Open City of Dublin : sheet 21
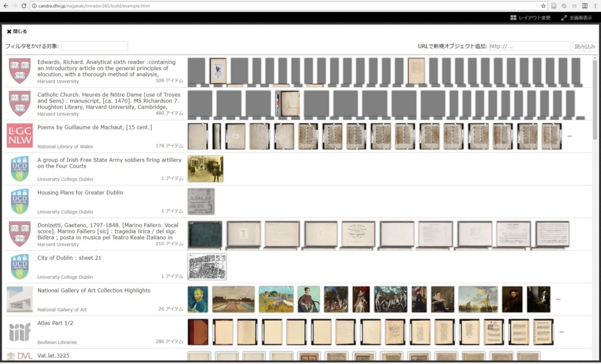The height and width of the screenshot is (364, 601). [69, 258]
